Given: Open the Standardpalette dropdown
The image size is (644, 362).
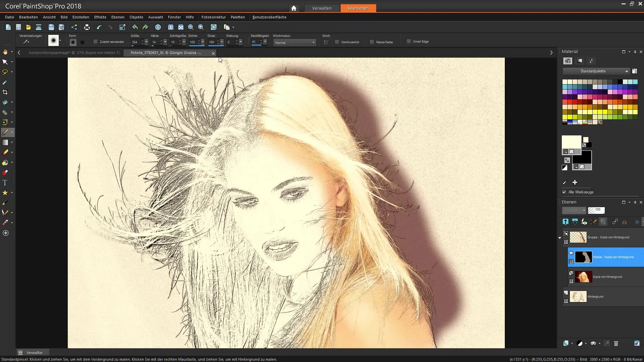Looking at the screenshot, I should (596, 71).
